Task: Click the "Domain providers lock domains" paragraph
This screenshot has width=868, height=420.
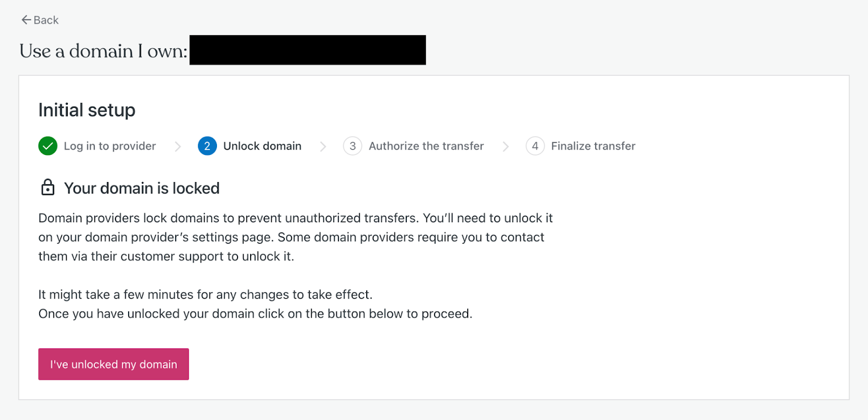Action: 295,237
